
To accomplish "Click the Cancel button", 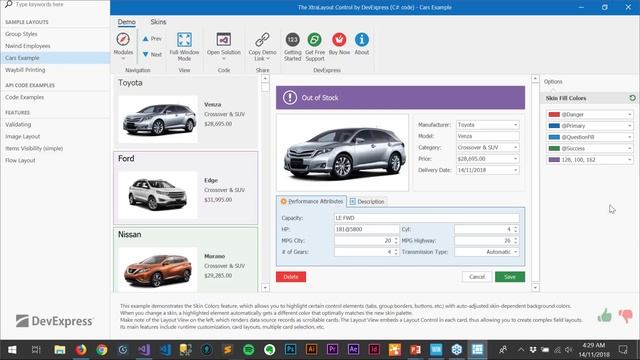I will pyautogui.click(x=477, y=277).
